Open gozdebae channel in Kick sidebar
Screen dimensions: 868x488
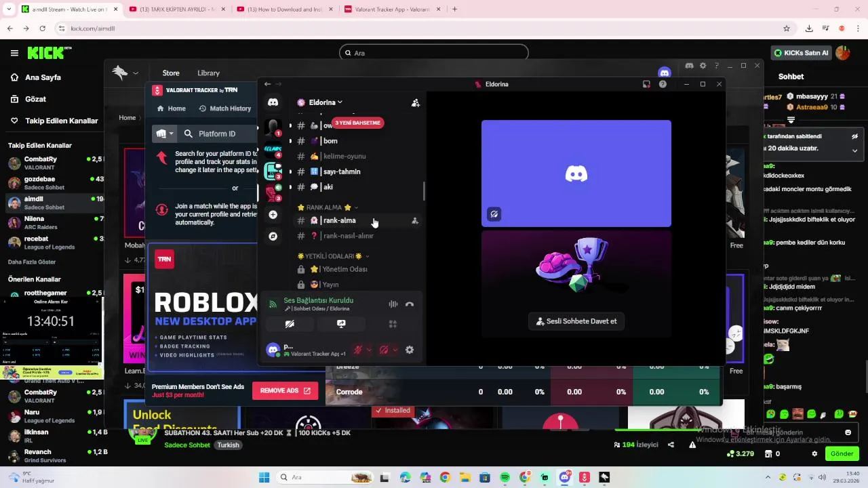coord(52,183)
